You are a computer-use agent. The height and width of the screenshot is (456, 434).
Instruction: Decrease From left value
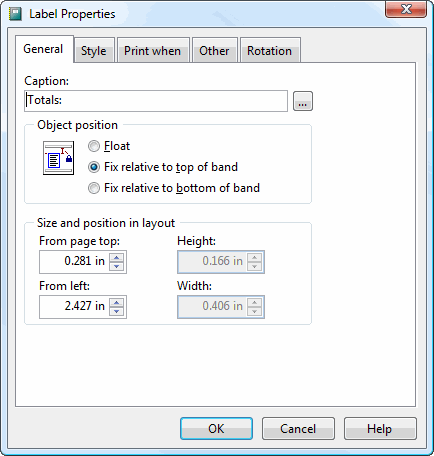[x=117, y=311]
